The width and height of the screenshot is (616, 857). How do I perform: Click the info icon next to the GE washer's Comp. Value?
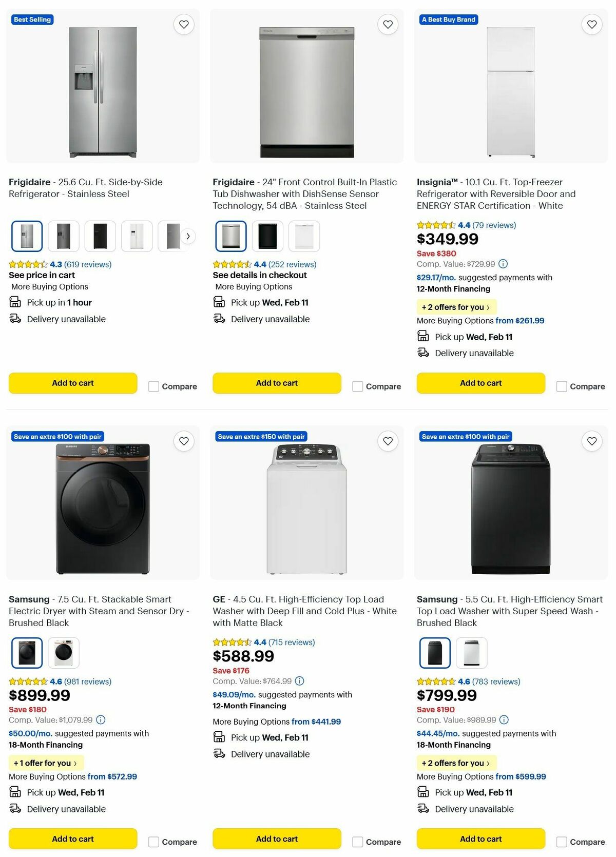pos(299,680)
